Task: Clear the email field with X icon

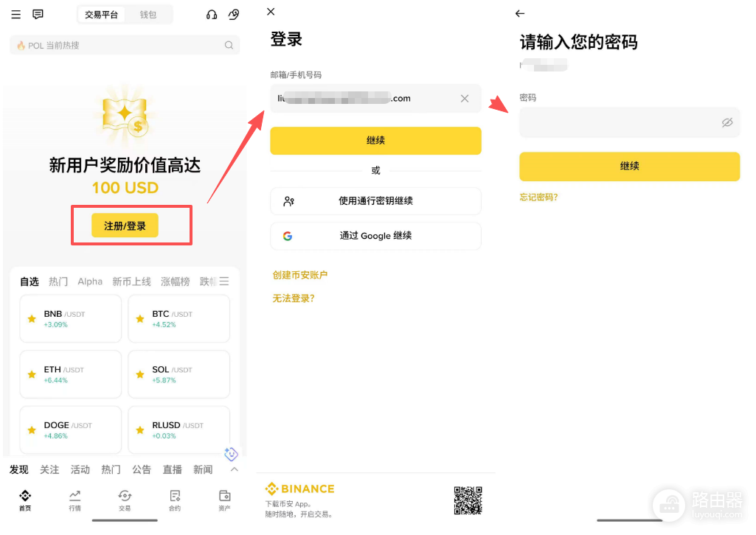Action: [465, 98]
